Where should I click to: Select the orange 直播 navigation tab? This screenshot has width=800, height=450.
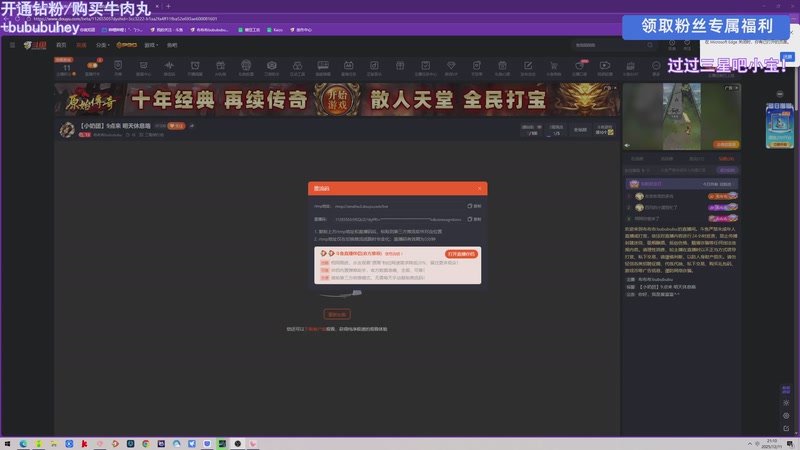tap(81, 45)
